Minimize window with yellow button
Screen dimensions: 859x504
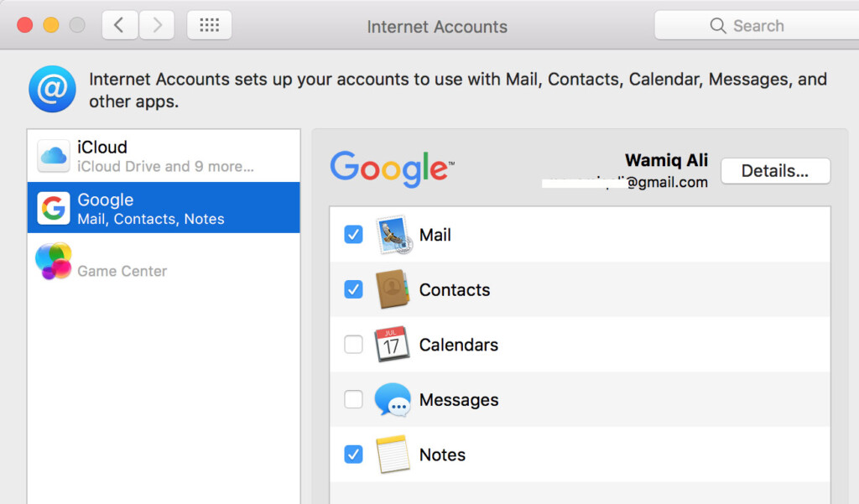point(51,25)
